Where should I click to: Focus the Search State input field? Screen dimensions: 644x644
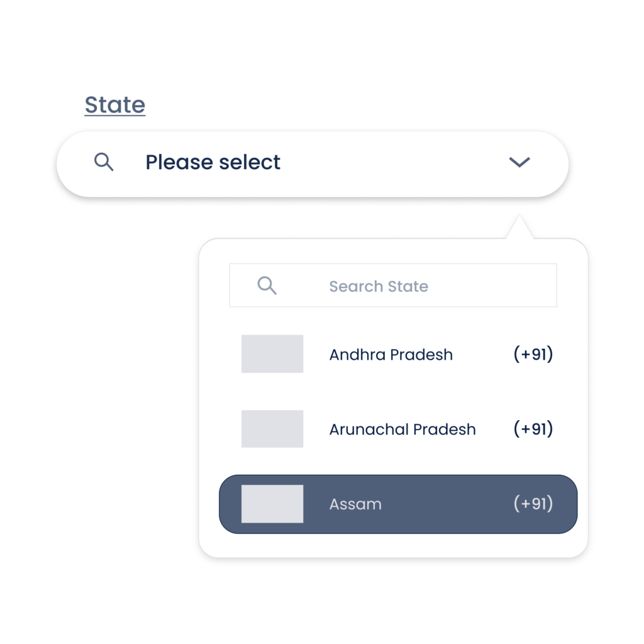click(x=393, y=286)
